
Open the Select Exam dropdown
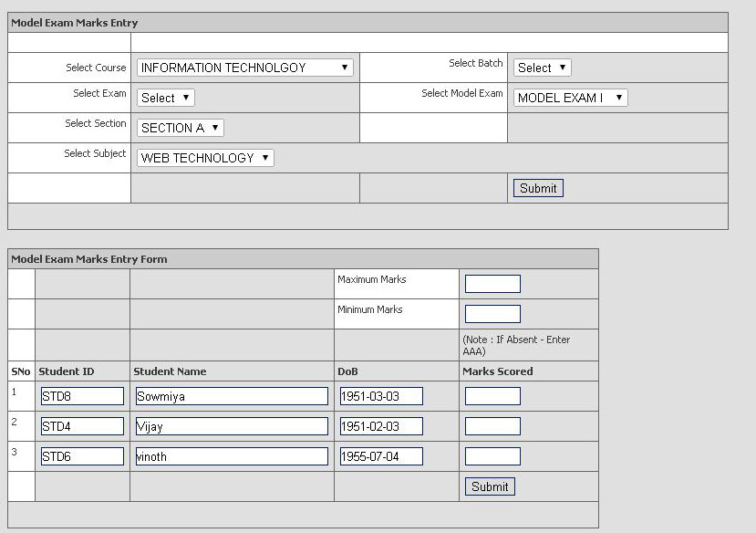tap(165, 98)
